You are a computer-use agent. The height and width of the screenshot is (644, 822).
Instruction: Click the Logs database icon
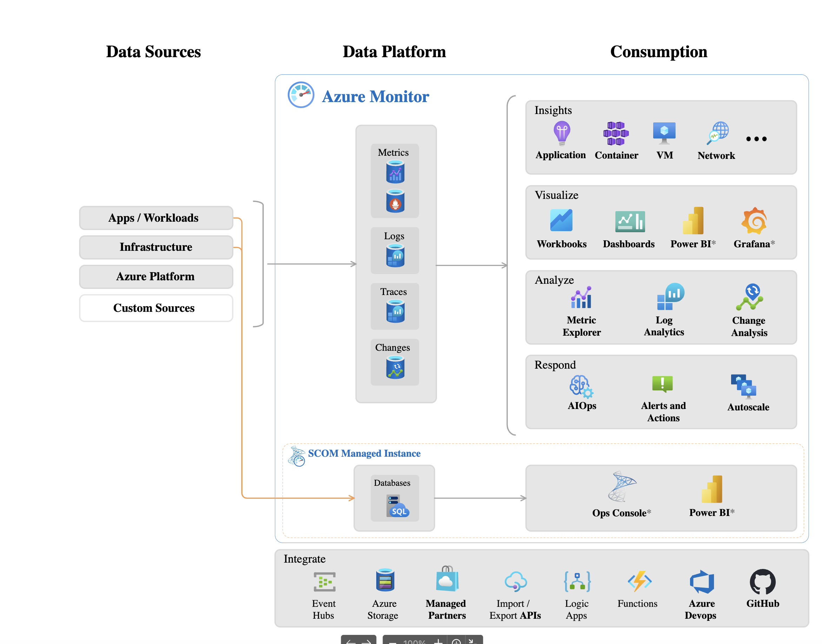(395, 255)
